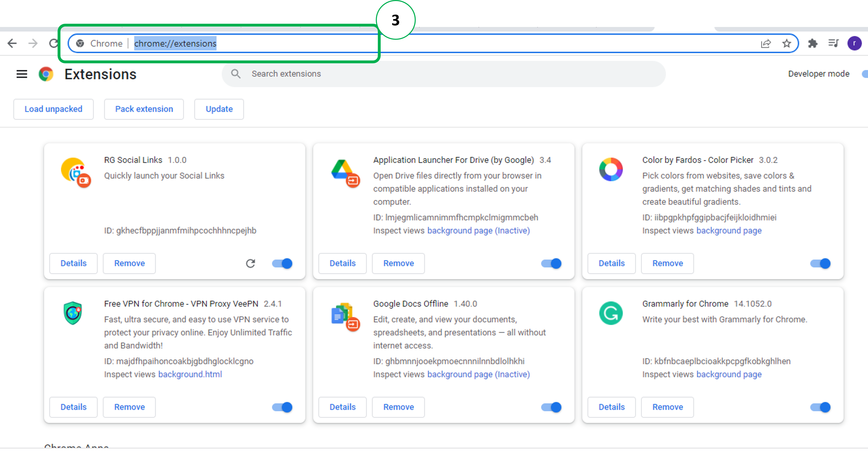Turn off the Google Docs Offline toggle

(x=551, y=407)
